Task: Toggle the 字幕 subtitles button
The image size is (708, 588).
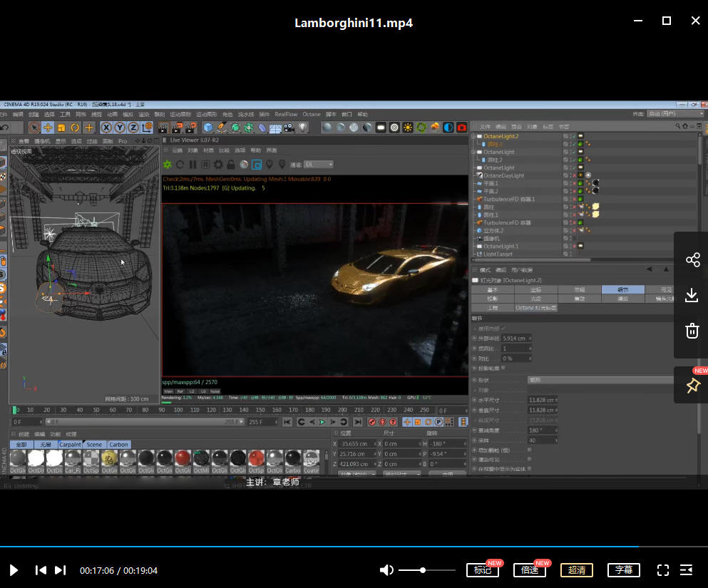Action: point(624,570)
